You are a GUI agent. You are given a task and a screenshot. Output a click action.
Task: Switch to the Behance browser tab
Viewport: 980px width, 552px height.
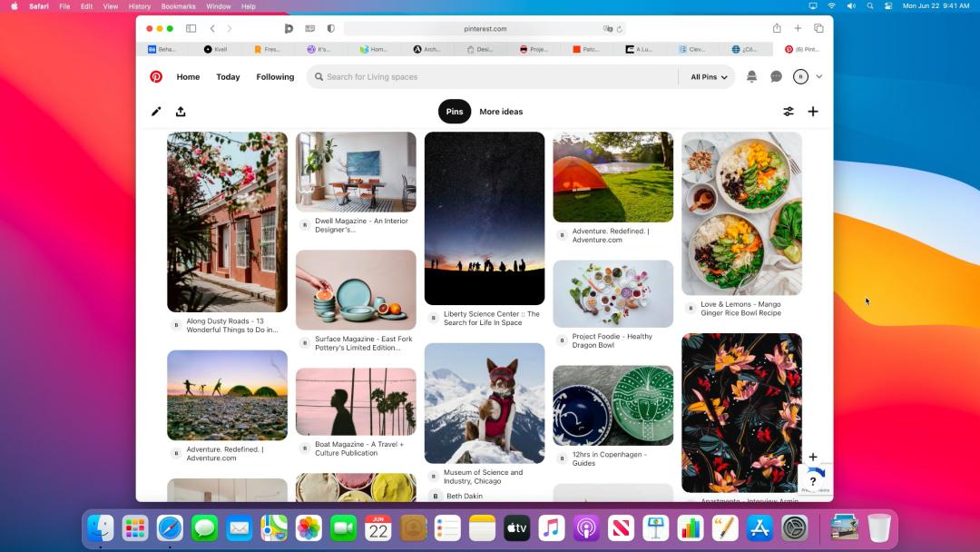162,49
